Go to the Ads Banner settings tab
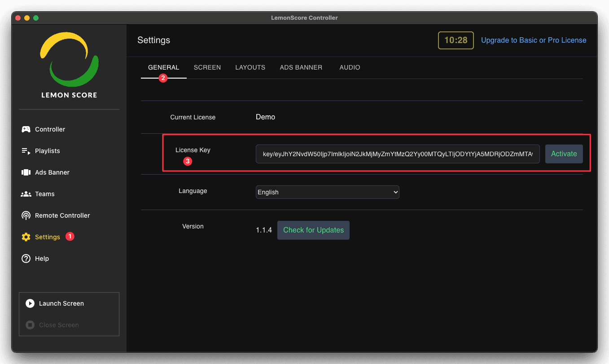609x364 pixels. 301,67
